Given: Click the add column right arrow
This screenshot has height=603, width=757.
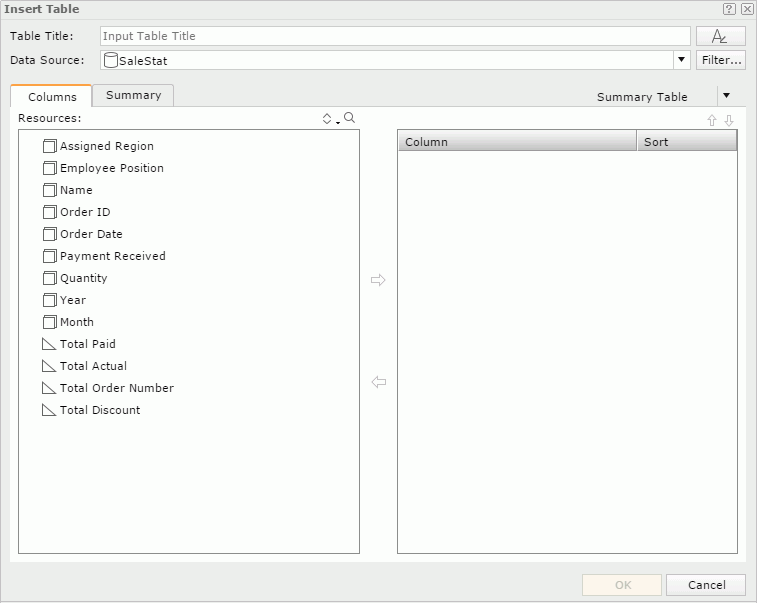Looking at the screenshot, I should click(x=378, y=280).
